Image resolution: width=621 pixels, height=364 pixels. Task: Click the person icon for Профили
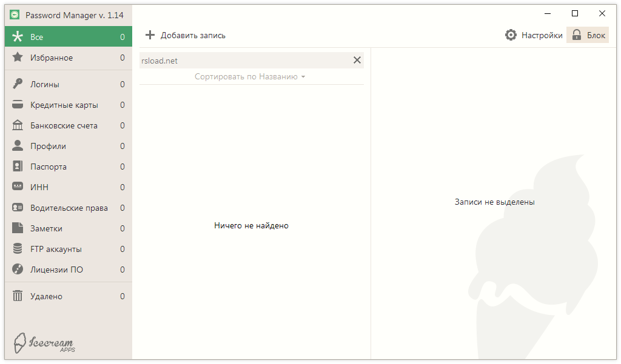tap(18, 145)
